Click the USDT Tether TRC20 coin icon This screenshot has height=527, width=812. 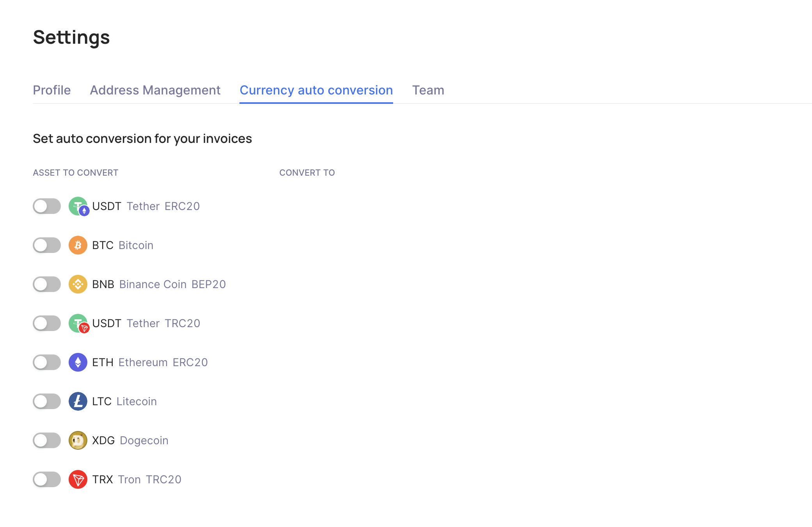(78, 323)
